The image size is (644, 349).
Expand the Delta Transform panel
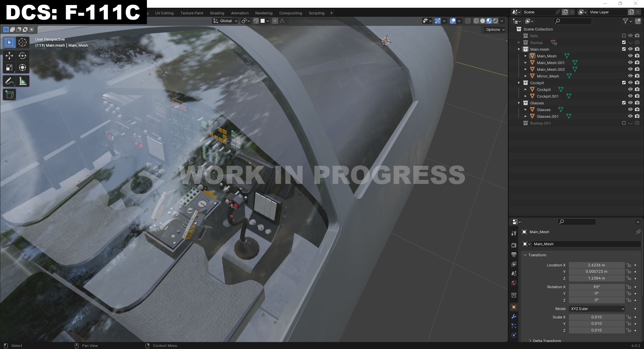click(530, 341)
